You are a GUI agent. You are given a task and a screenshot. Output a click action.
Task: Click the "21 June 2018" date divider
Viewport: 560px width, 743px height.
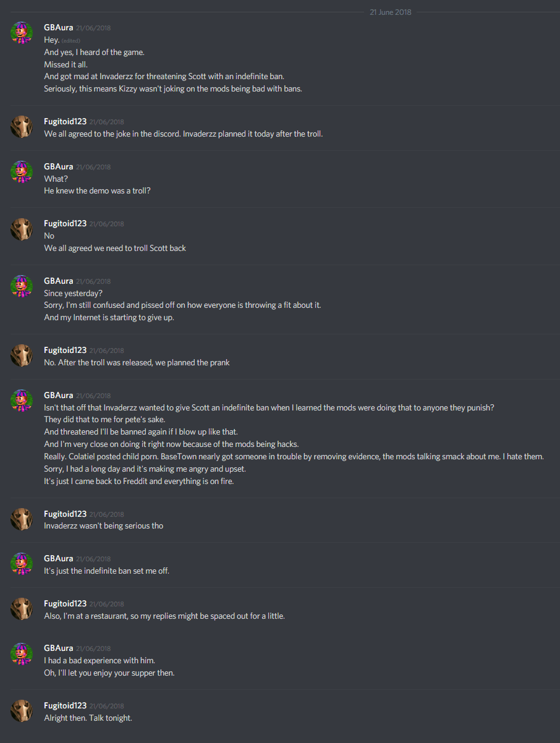click(390, 12)
